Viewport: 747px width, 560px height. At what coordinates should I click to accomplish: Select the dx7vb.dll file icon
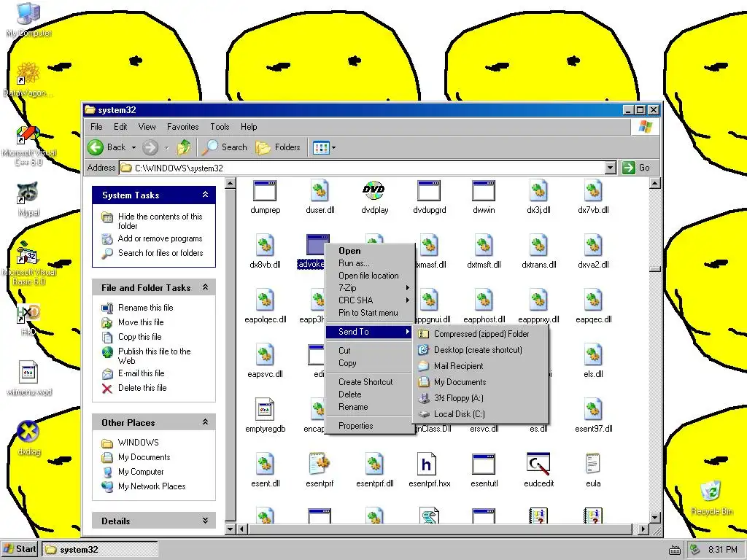click(593, 191)
